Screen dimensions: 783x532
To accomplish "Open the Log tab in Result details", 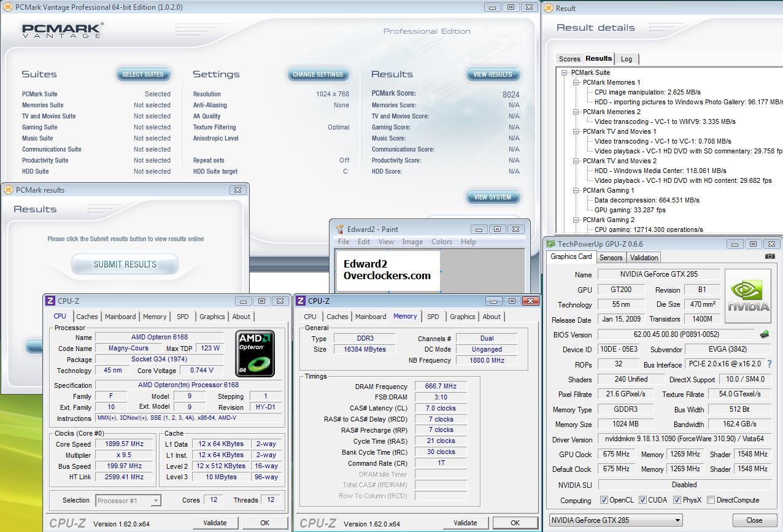I will pos(627,59).
